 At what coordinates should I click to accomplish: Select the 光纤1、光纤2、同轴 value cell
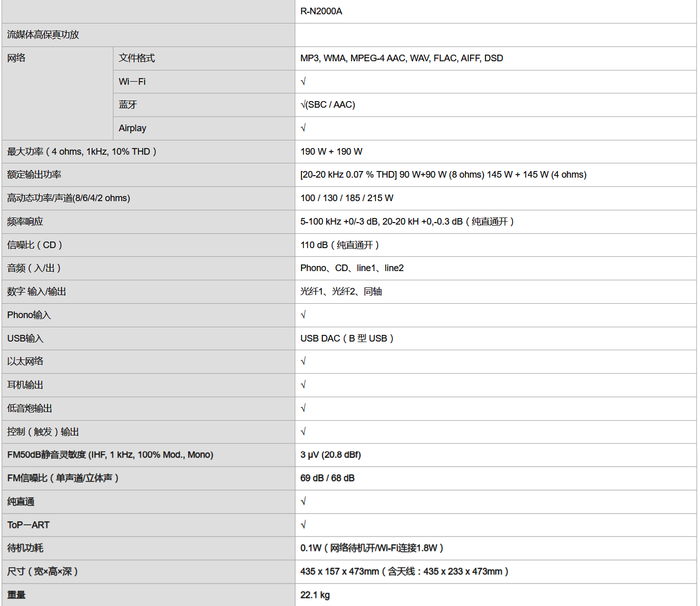[341, 292]
